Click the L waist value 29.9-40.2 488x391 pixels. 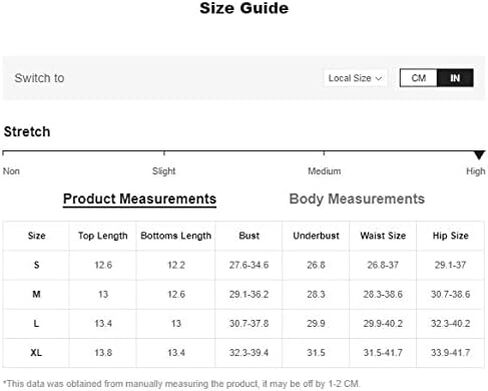[383, 323]
